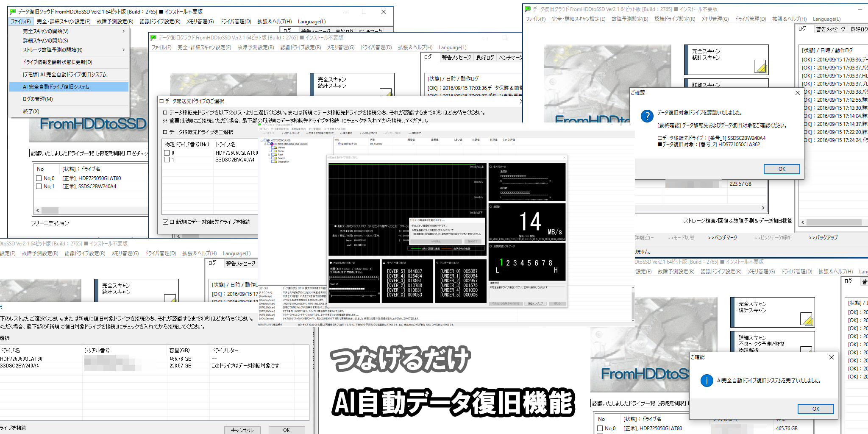The width and height of the screenshot is (868, 434).
Task: Expand the ストレージ故障予測の開始(R) submenu arrow
Action: pyautogui.click(x=123, y=50)
